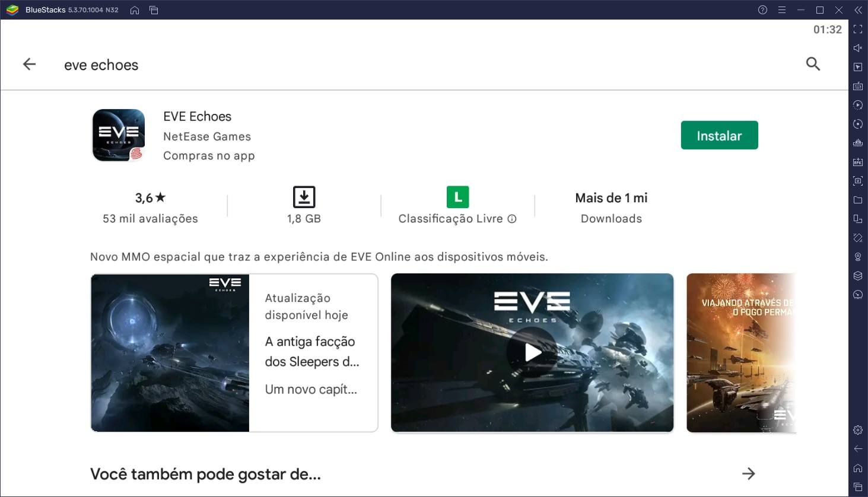Click the '1,8 GB' size text

point(304,219)
